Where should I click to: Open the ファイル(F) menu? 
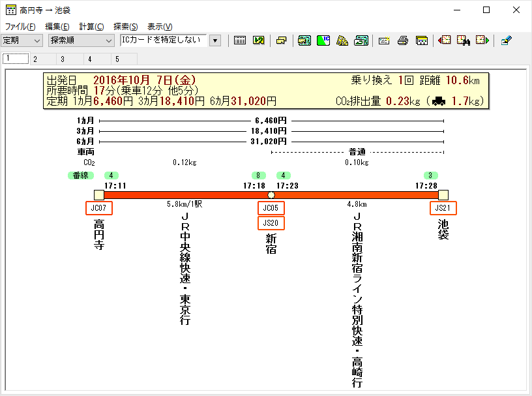pos(20,27)
